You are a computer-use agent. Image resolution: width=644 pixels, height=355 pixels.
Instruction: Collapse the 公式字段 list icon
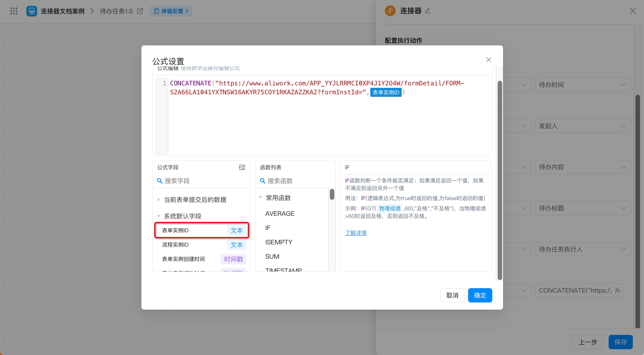pos(242,167)
